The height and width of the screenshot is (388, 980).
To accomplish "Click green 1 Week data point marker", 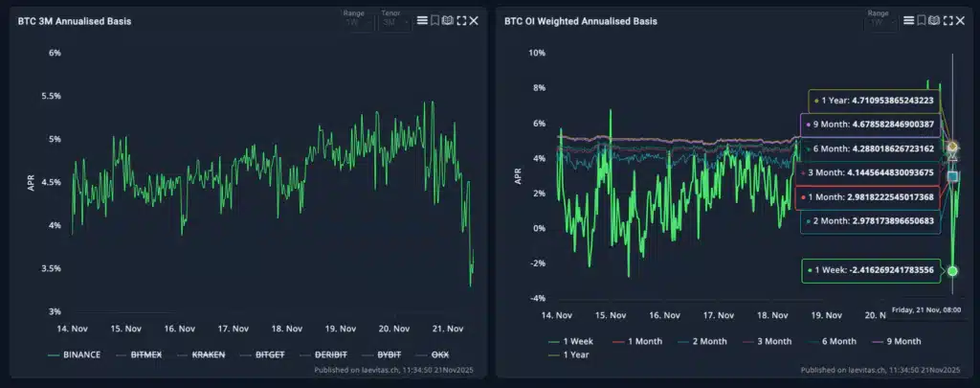I will [952, 271].
